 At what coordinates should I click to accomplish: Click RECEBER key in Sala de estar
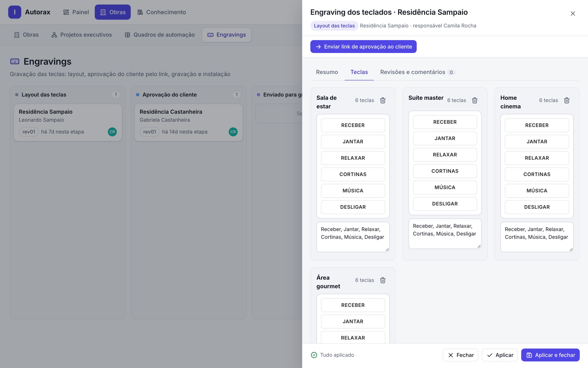pyautogui.click(x=353, y=125)
